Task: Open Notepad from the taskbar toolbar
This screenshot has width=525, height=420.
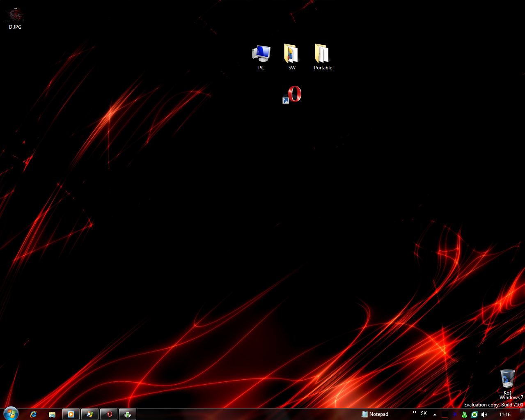Action: click(375, 414)
